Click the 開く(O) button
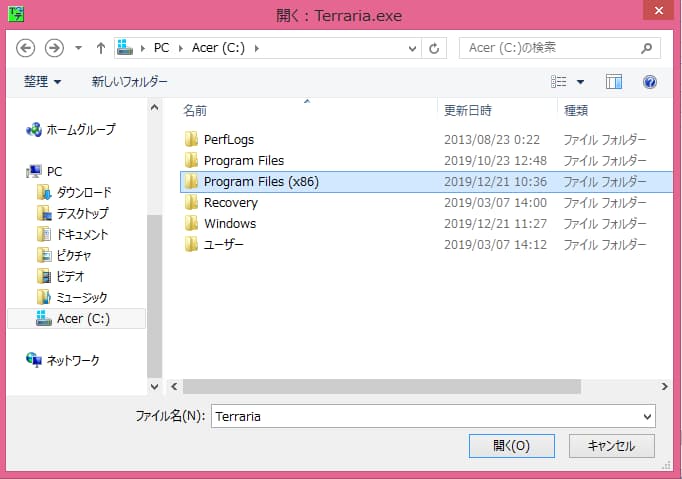682x479 pixels. pyautogui.click(x=512, y=446)
